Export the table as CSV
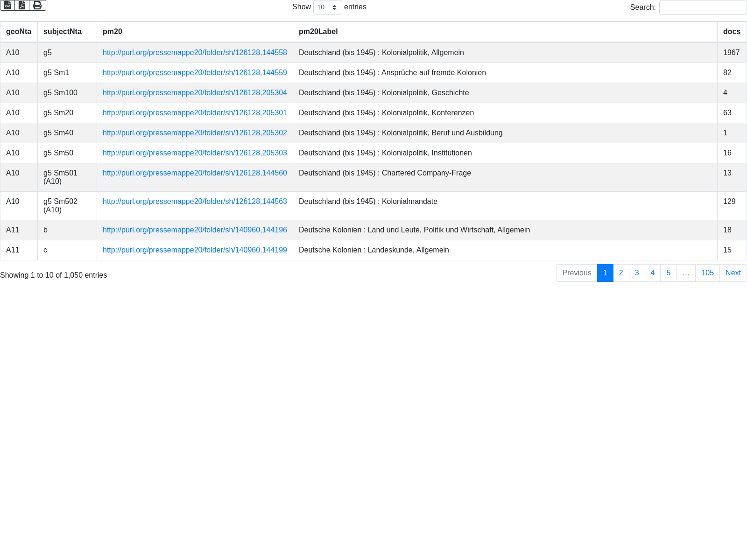747x560 pixels. (x=7, y=5)
